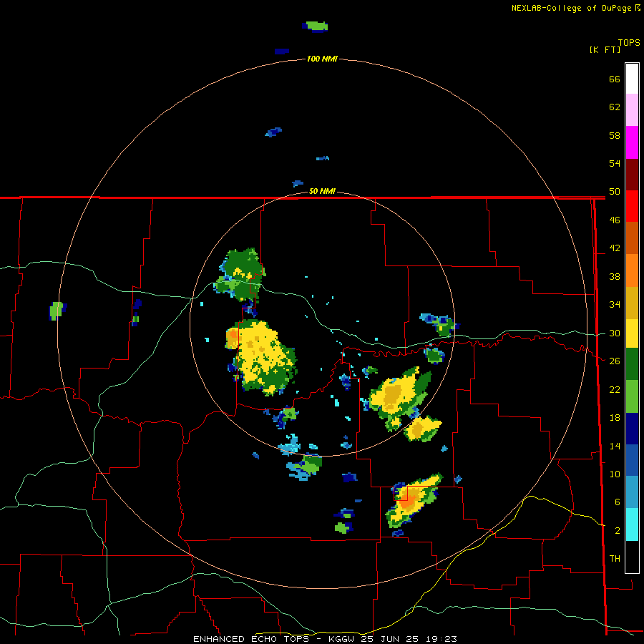Click the magenta legend swatch

pos(632,142)
